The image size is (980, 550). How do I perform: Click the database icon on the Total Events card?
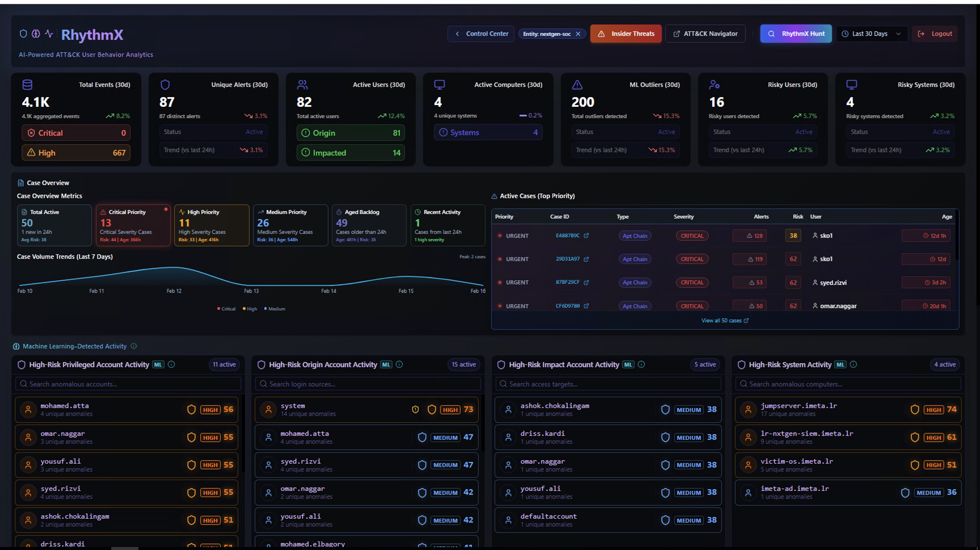(28, 85)
